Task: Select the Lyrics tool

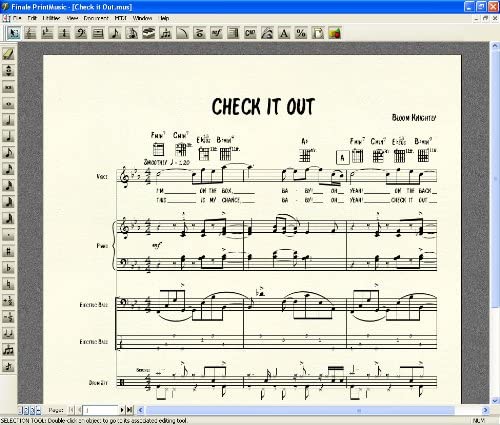Action: point(267,33)
